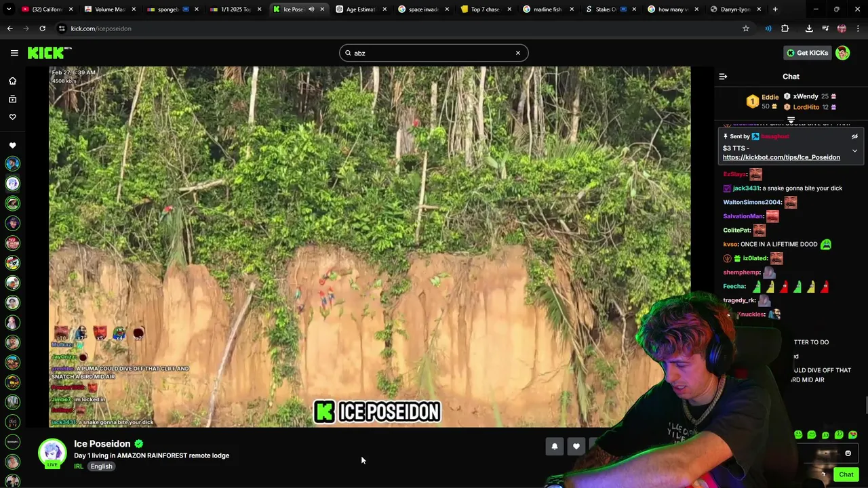868x488 pixels.
Task: Collapse the chat panel
Action: click(723, 77)
